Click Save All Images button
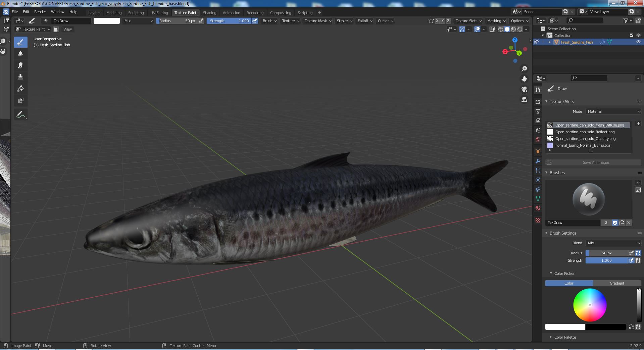 (594, 162)
